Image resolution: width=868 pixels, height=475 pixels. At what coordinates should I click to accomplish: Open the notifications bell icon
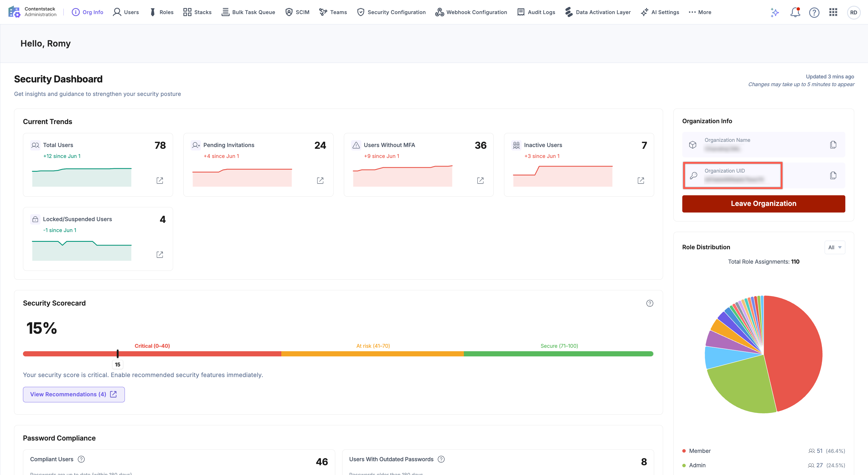coord(795,12)
